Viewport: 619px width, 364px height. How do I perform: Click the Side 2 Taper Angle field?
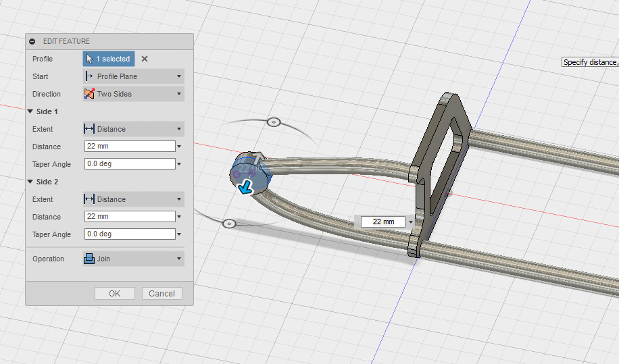(130, 234)
